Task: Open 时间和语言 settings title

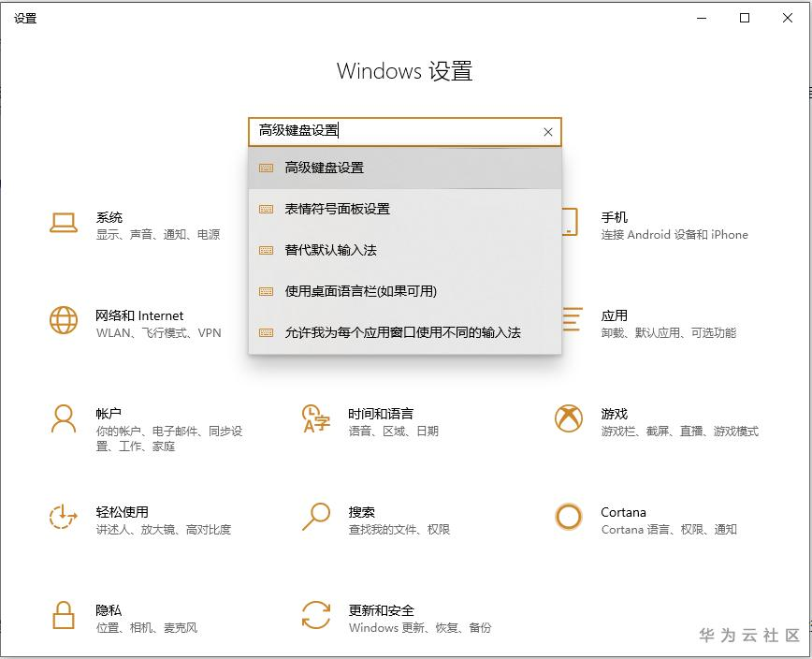Action: 381,414
